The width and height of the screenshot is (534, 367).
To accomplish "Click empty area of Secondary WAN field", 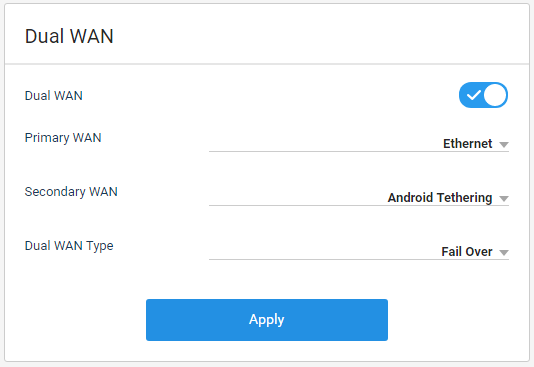I will click(296, 197).
